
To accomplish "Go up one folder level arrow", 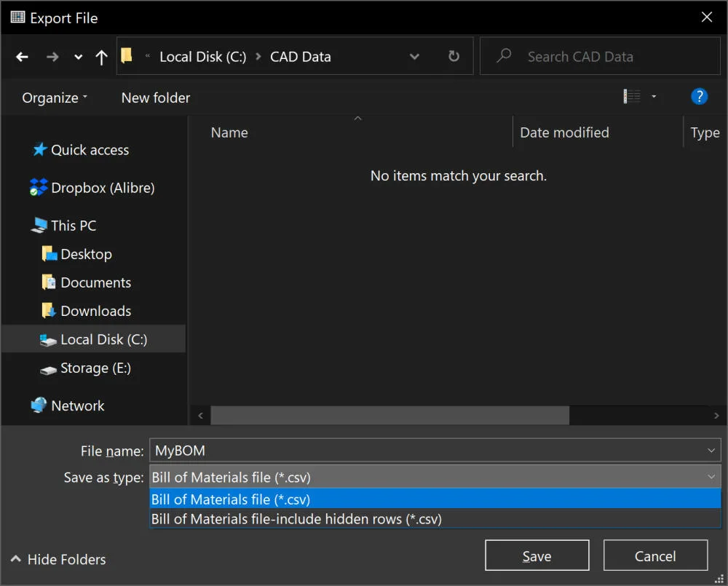I will pyautogui.click(x=101, y=57).
